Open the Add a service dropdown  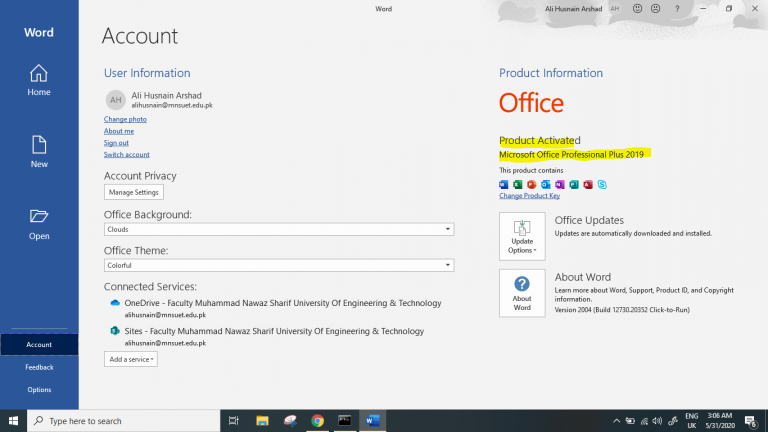coord(130,359)
